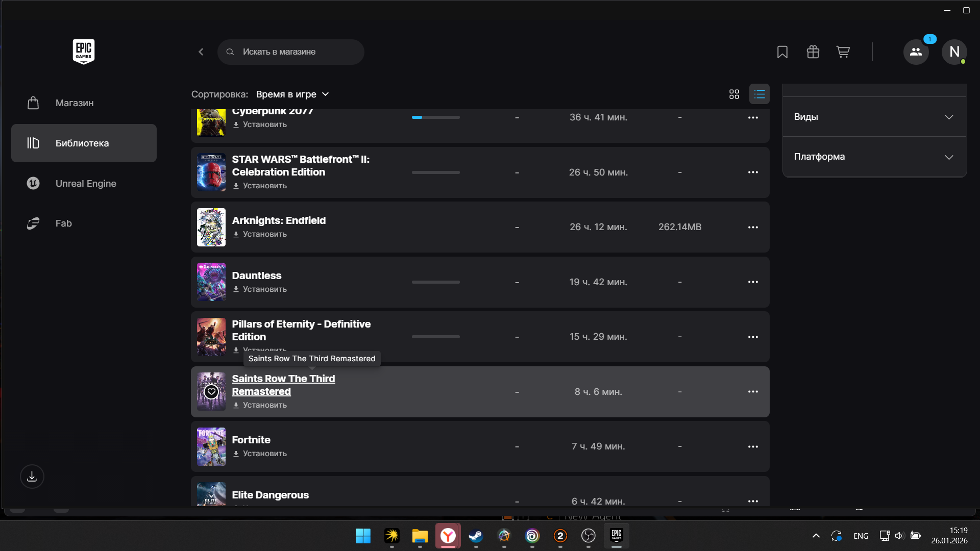Switch library to list view

pos(759,94)
